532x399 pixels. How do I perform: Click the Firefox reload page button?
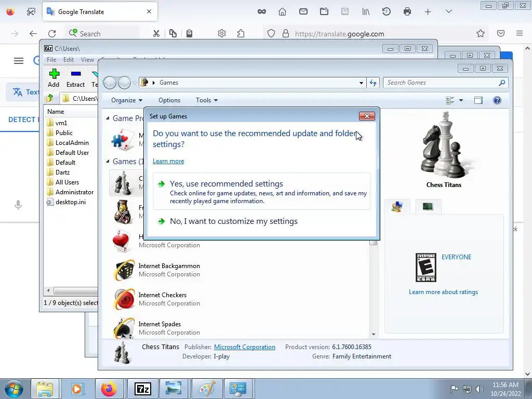pyautogui.click(x=52, y=34)
